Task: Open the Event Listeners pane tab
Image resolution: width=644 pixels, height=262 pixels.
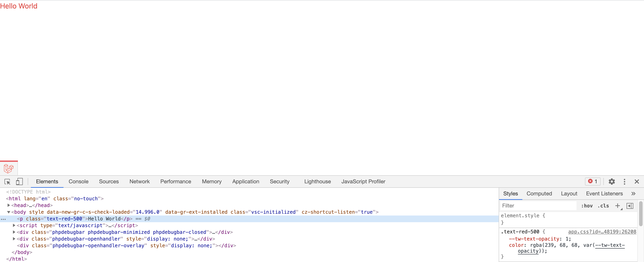Action: point(604,194)
